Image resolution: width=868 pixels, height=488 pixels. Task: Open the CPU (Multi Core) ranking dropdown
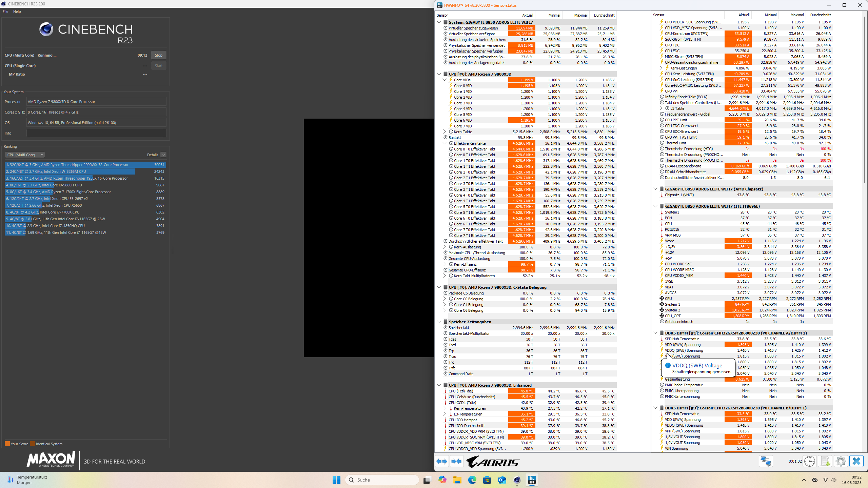click(x=25, y=155)
